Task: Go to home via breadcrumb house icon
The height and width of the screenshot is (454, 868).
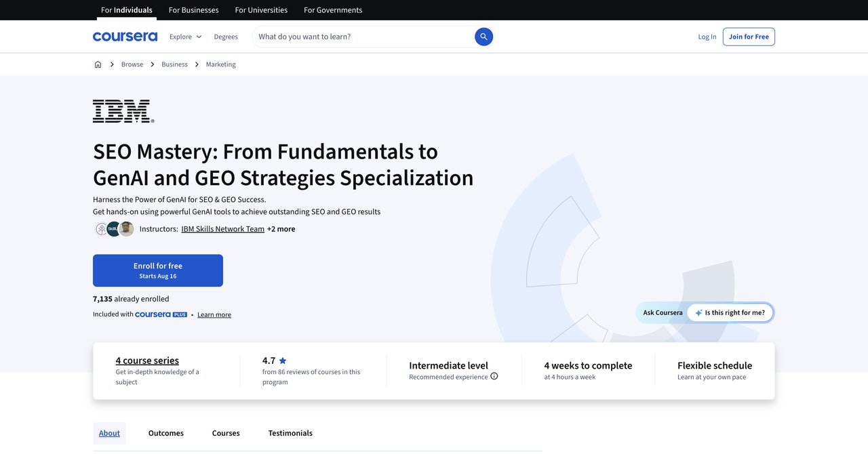Action: [x=98, y=64]
